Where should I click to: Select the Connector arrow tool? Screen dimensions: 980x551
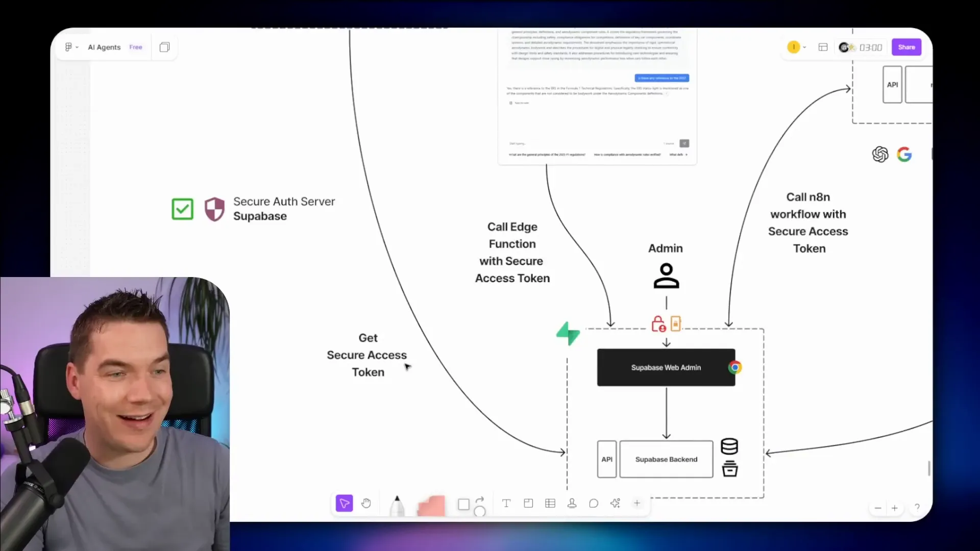[480, 499]
